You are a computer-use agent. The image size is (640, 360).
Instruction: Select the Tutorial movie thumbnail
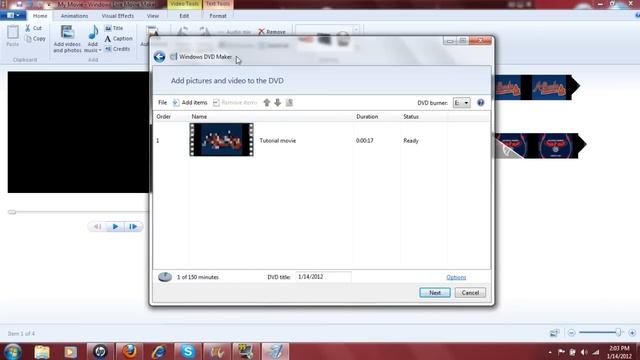[221, 140]
